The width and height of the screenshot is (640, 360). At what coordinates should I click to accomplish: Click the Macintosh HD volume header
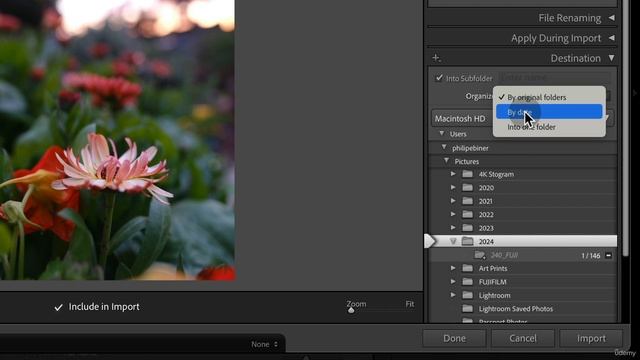coord(461,118)
